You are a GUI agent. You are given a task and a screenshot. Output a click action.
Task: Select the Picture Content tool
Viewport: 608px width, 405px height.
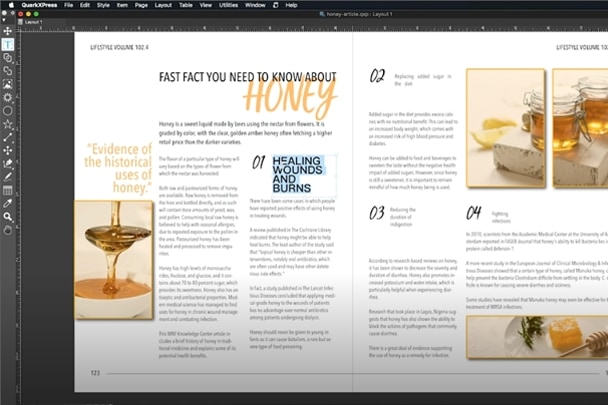(x=7, y=84)
